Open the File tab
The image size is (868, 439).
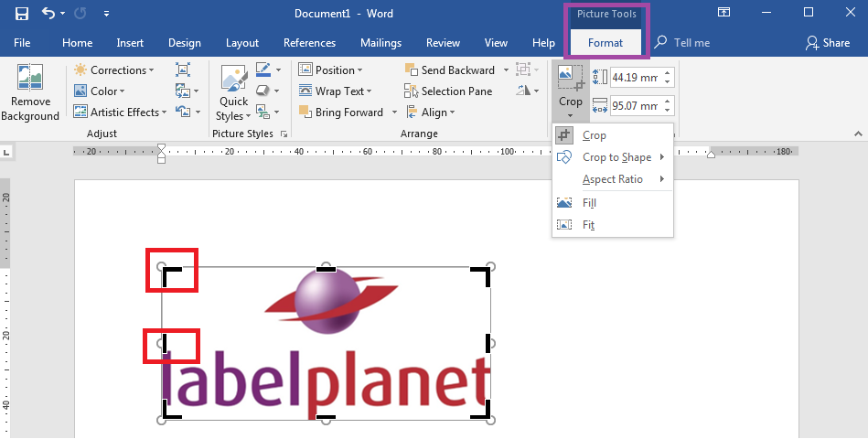(x=22, y=43)
